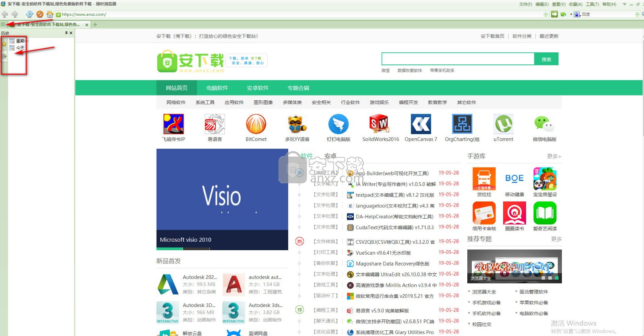Select the 安卓软件 navigation tab
This screenshot has width=644, height=336.
click(258, 88)
